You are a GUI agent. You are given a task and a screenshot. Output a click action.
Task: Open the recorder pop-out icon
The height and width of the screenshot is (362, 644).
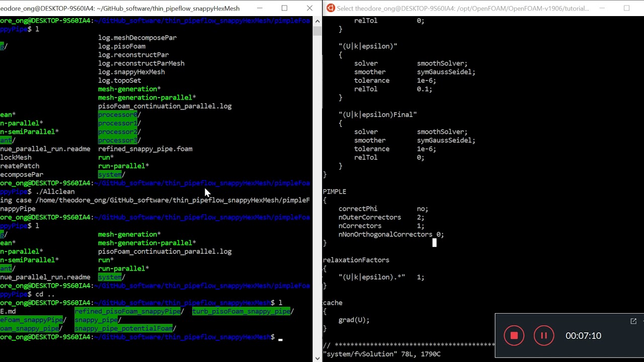(633, 321)
